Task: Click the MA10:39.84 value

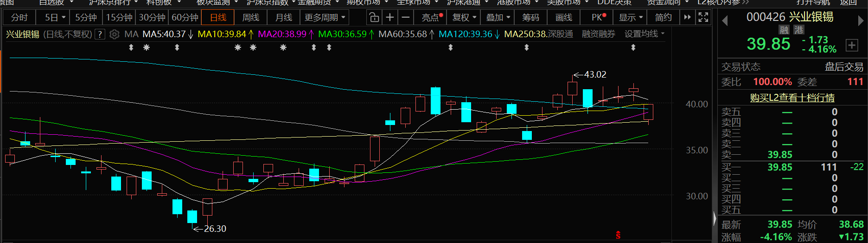Action: pos(222,34)
